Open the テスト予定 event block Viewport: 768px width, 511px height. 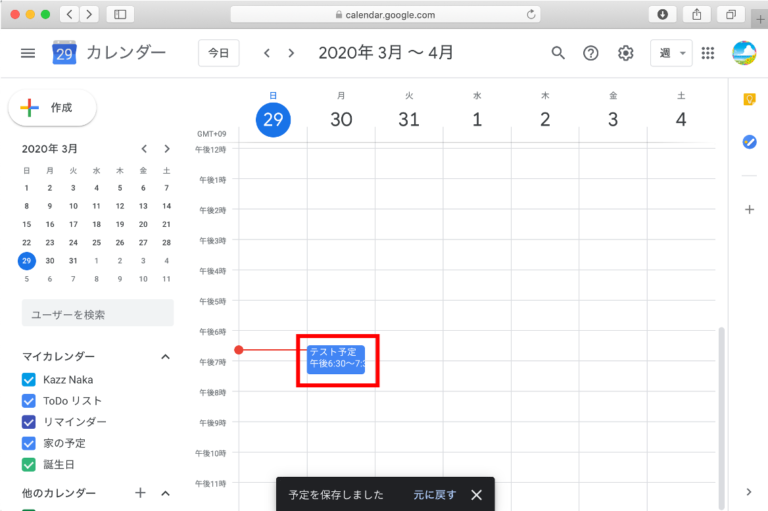(x=335, y=358)
